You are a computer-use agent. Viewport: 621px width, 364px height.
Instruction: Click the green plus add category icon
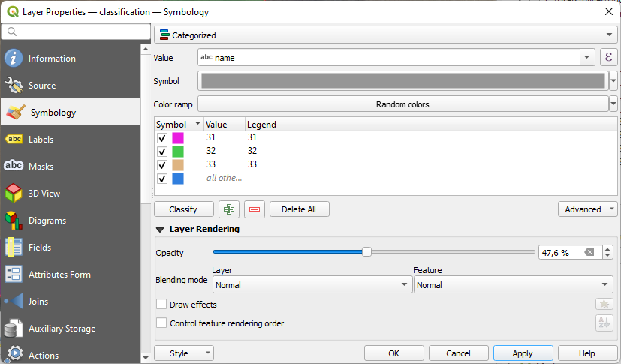click(228, 209)
